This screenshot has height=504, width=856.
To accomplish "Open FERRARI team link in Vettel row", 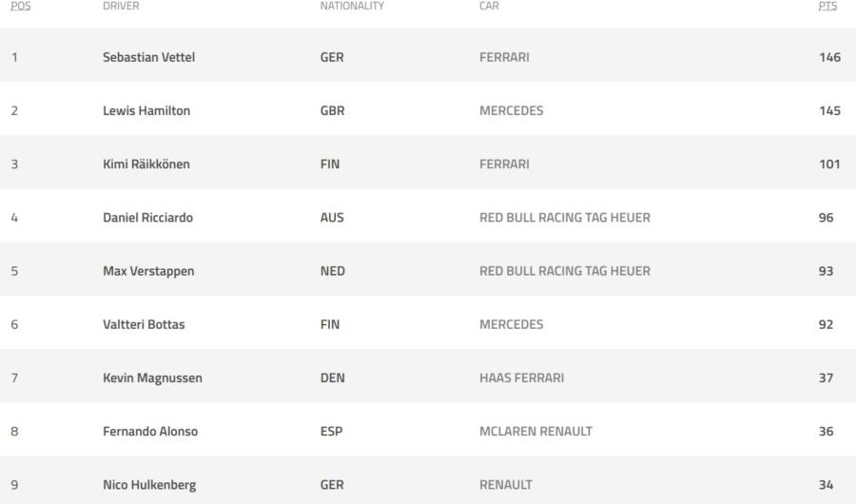I will pyautogui.click(x=504, y=57).
